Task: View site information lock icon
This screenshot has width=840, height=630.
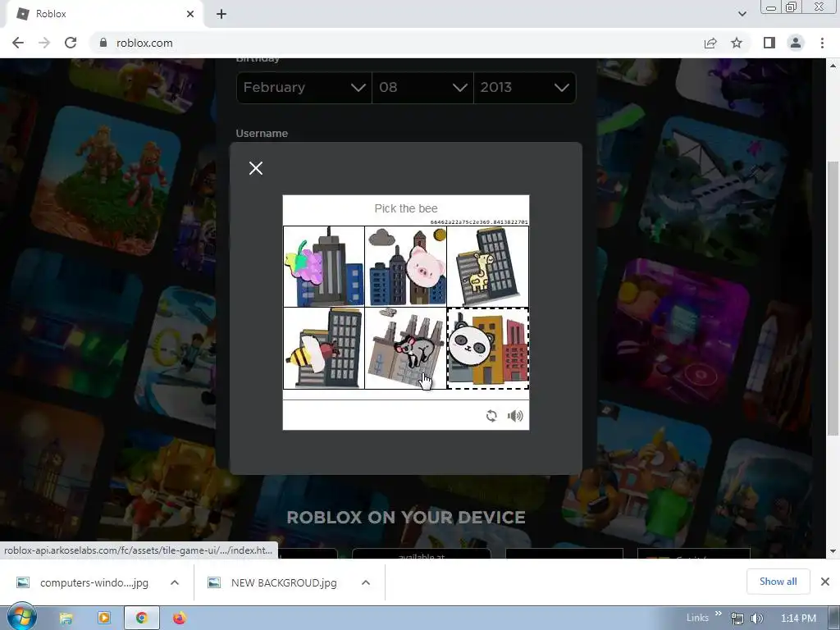Action: click(103, 43)
